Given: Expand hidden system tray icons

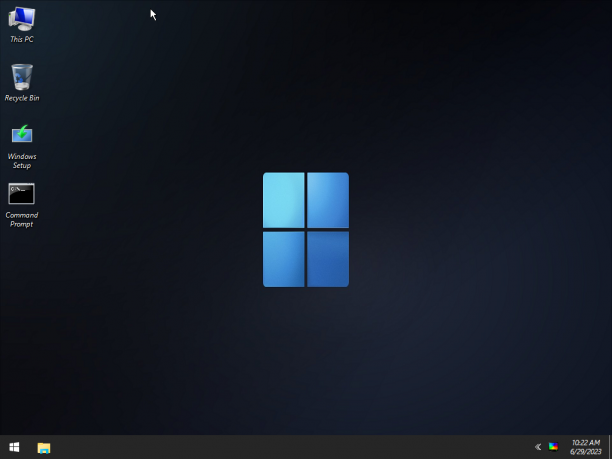Looking at the screenshot, I should click(x=538, y=447).
